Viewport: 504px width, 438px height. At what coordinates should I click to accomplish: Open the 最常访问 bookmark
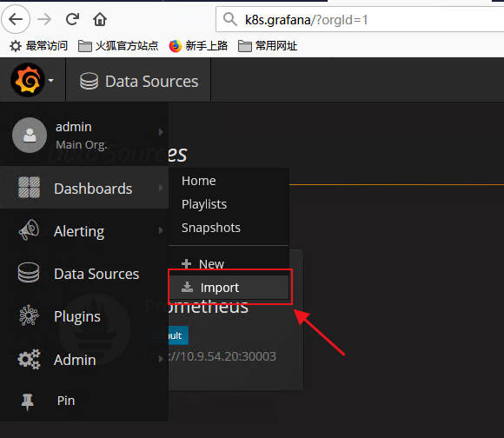click(38, 46)
